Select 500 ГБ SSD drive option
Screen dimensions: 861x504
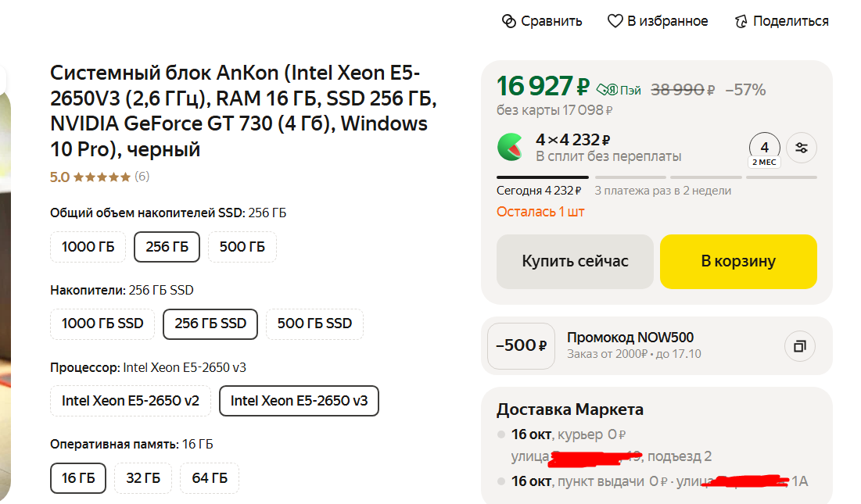(x=314, y=323)
